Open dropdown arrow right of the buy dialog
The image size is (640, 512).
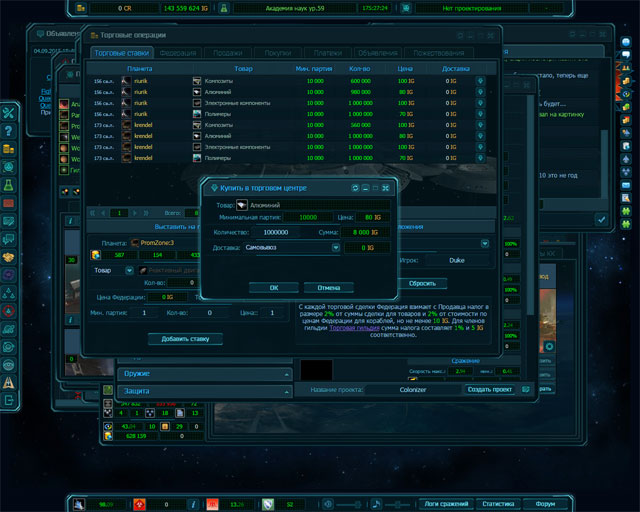pos(484,244)
